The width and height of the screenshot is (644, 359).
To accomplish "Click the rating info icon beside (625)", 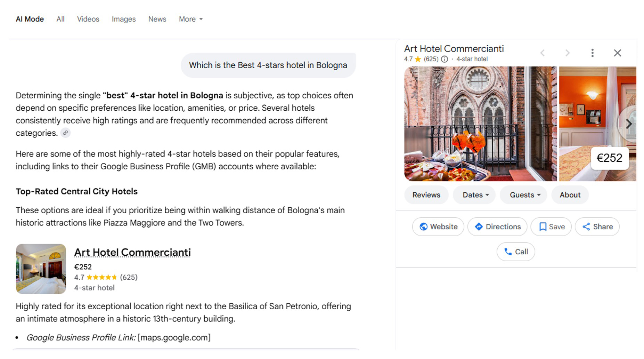I will [x=444, y=59].
